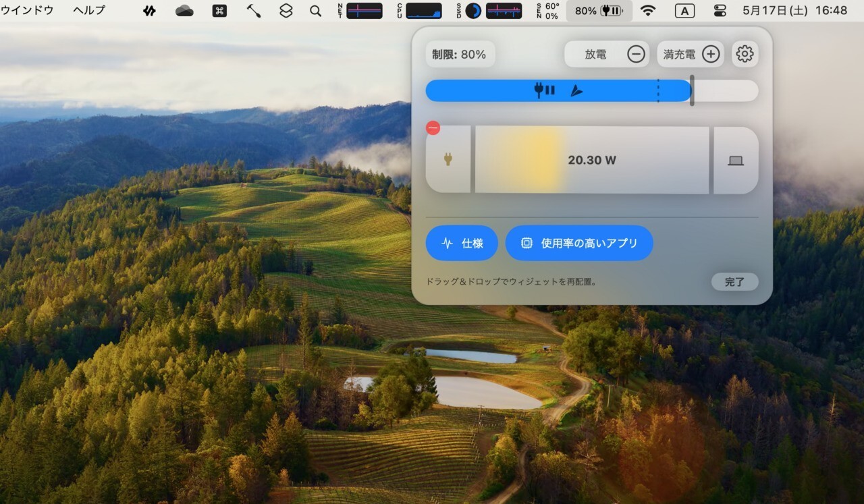Click the laptop icon in the power flow widget

coord(736,161)
